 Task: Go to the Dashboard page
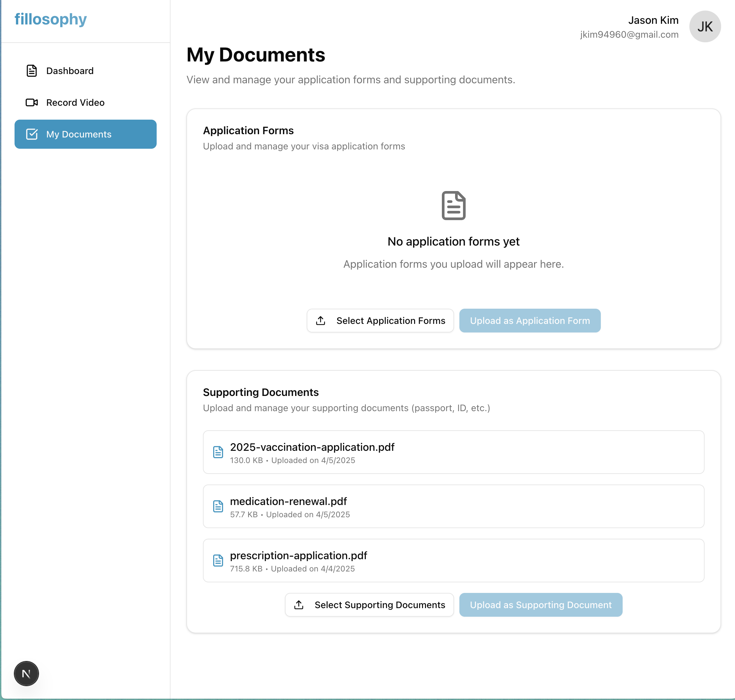coord(70,71)
